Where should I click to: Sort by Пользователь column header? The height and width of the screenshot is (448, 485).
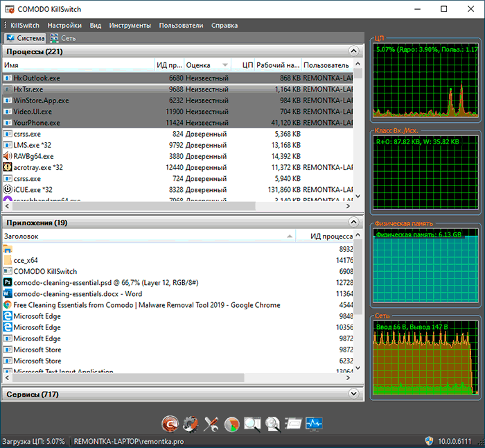327,65
